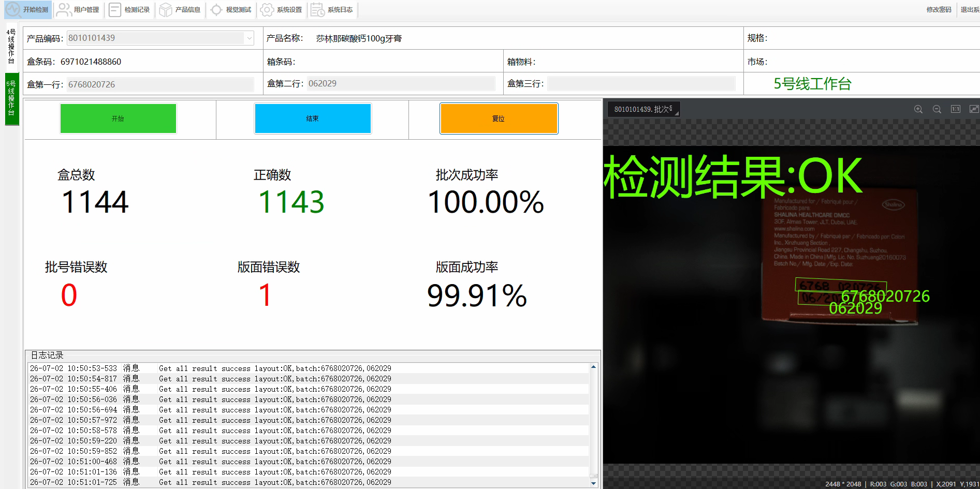Click the 盒条码 value 6971021488860
Image resolution: width=980 pixels, height=489 pixels.
coord(91,62)
